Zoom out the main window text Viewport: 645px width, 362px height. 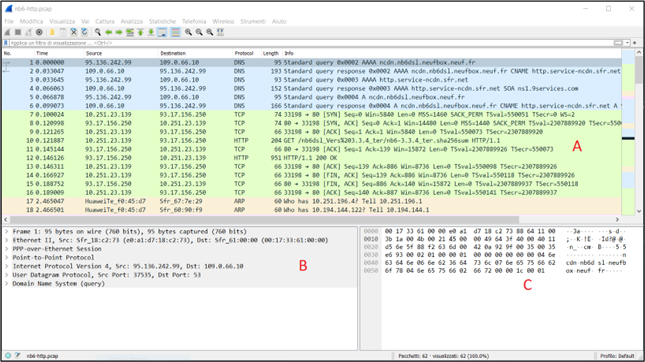click(199, 32)
